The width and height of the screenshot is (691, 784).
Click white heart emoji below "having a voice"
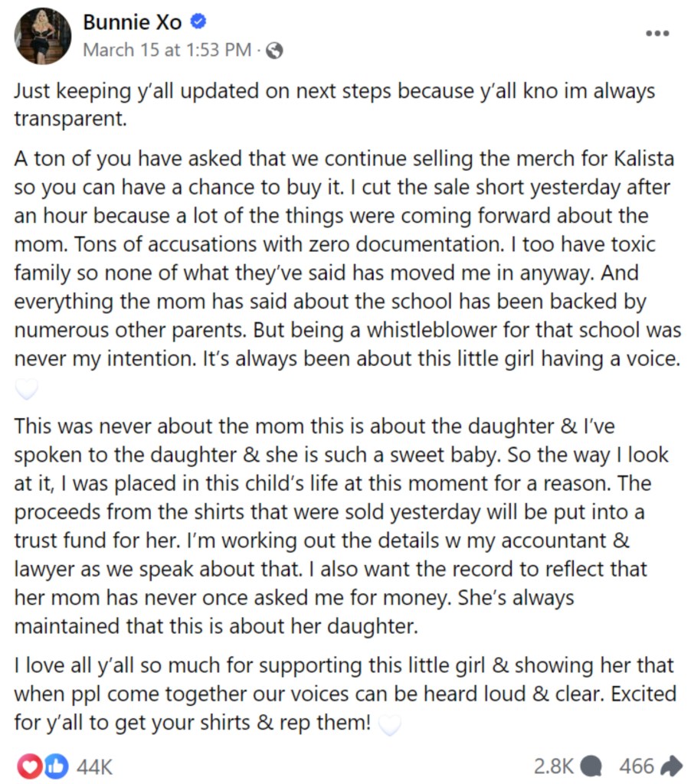(x=27, y=390)
